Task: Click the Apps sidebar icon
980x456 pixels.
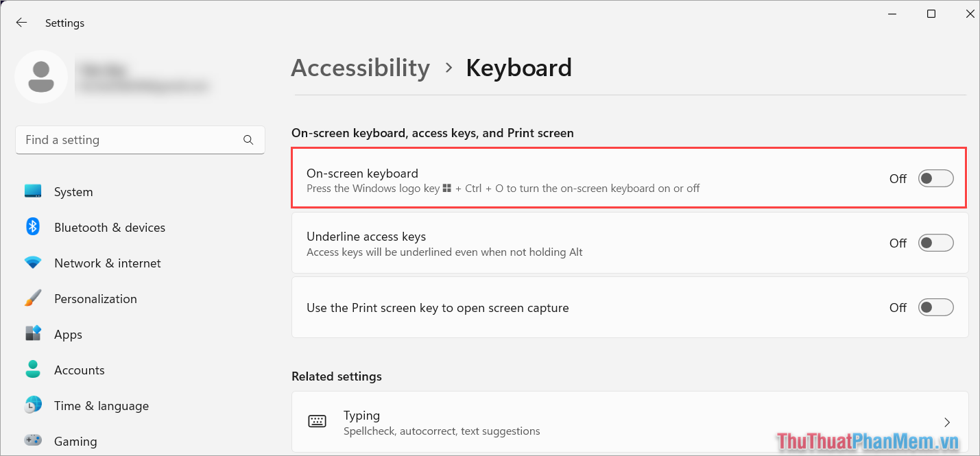Action: (x=32, y=334)
